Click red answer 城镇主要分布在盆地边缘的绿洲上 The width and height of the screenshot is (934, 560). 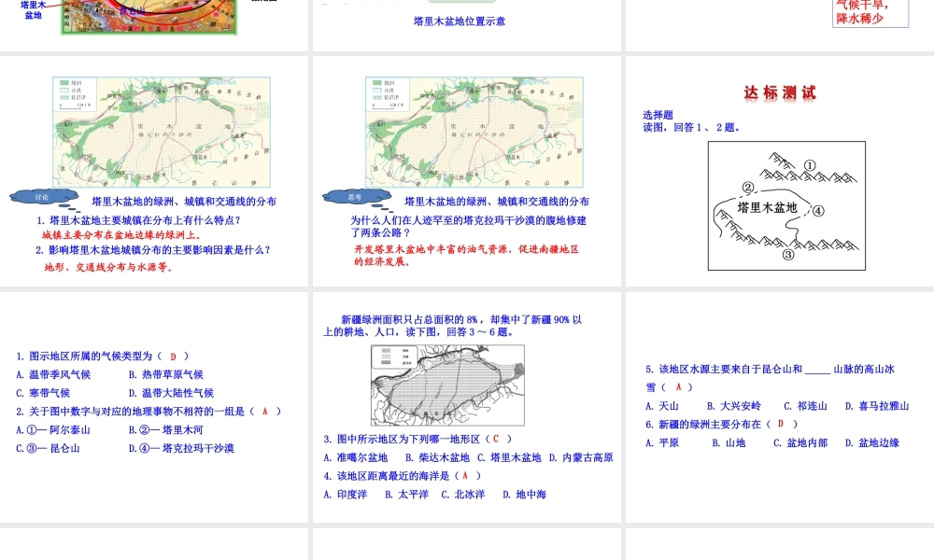coord(122,235)
